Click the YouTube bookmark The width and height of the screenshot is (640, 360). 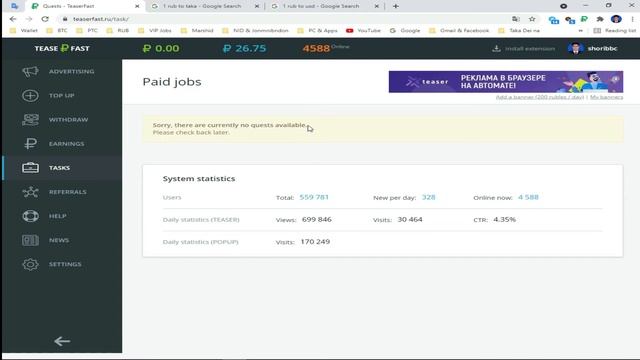click(x=363, y=31)
